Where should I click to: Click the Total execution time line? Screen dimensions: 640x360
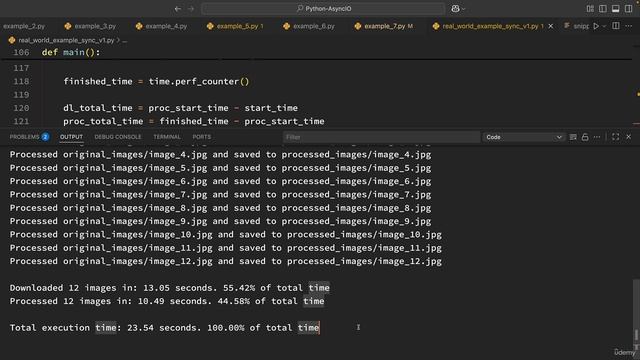(164, 328)
